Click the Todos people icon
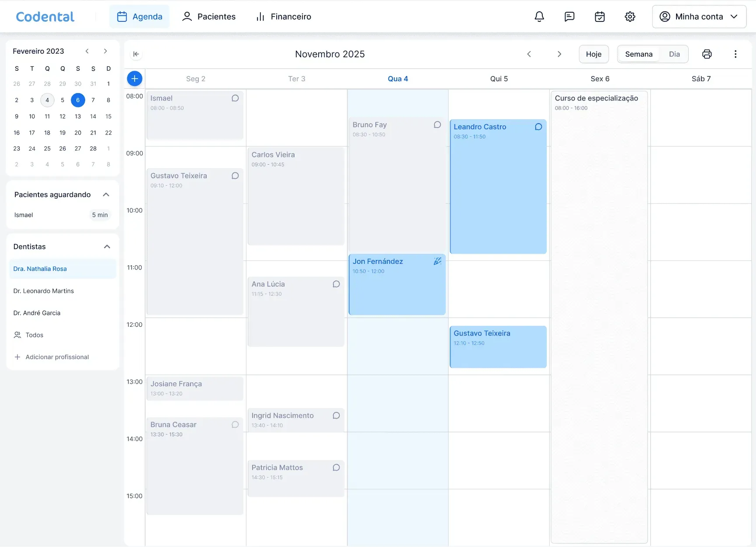The height and width of the screenshot is (547, 756). coord(17,335)
